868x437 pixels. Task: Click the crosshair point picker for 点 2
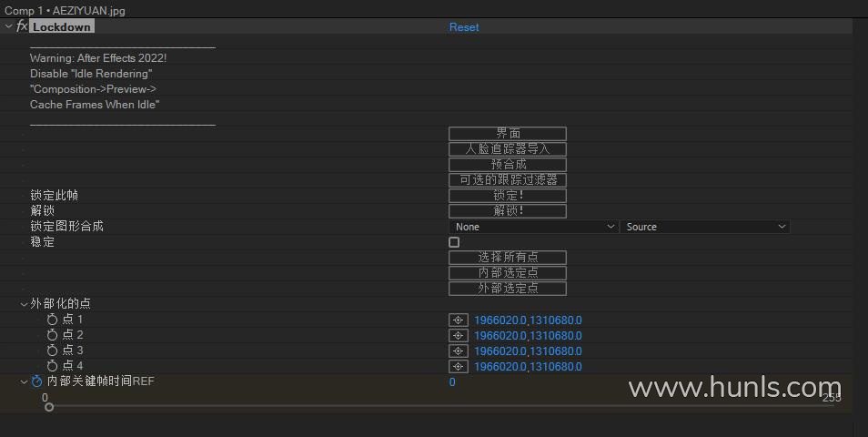459,336
